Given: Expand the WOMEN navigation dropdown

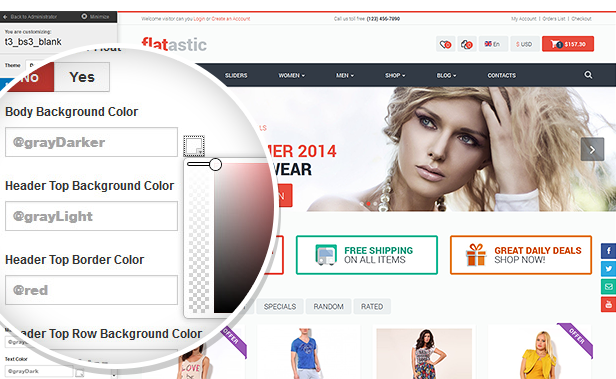Looking at the screenshot, I should 292,75.
